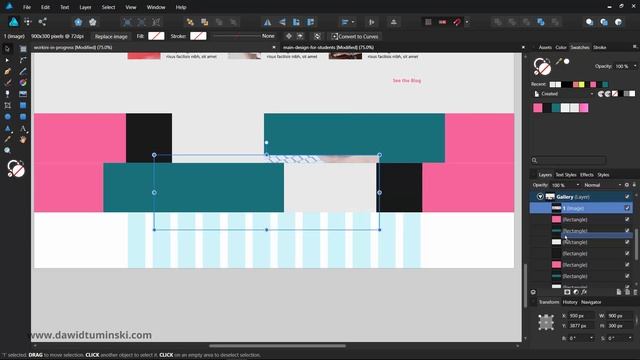Select the hand View tool
The width and height of the screenshot is (640, 360).
[x=23, y=139]
